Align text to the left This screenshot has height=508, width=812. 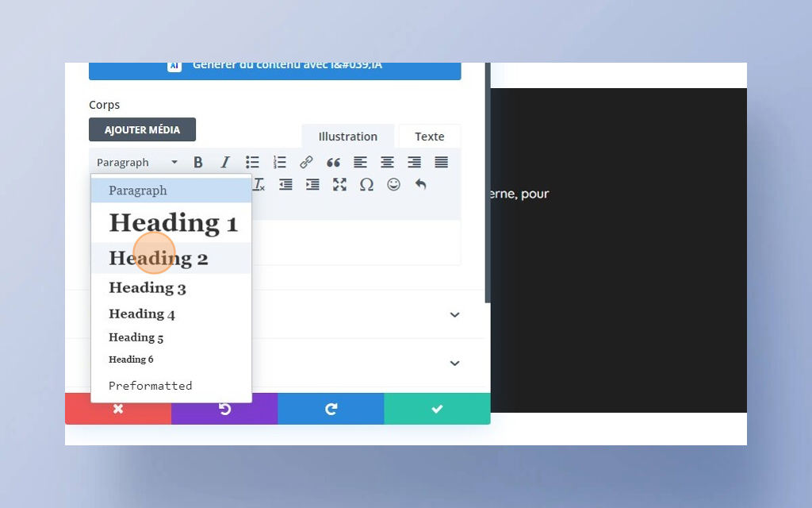point(361,162)
